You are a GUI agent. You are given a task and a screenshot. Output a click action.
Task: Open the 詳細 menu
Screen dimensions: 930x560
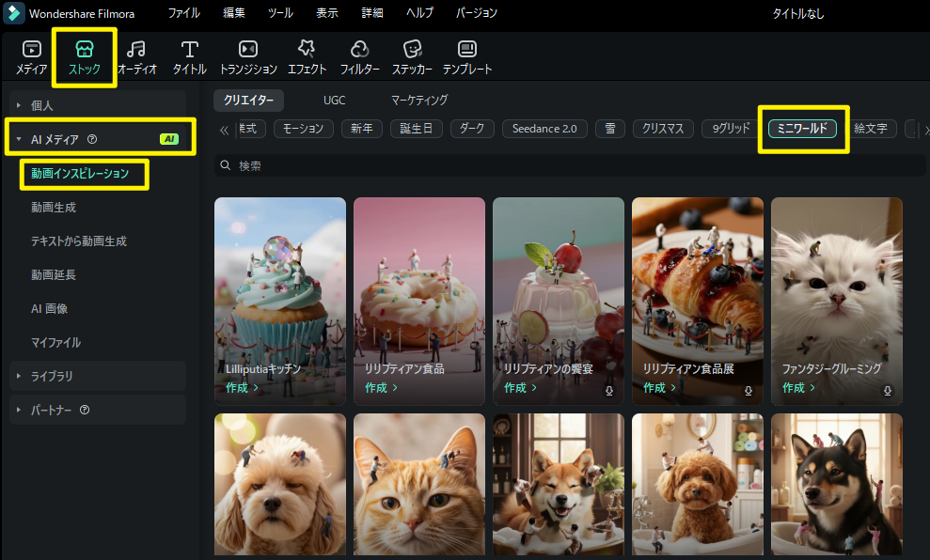(372, 13)
